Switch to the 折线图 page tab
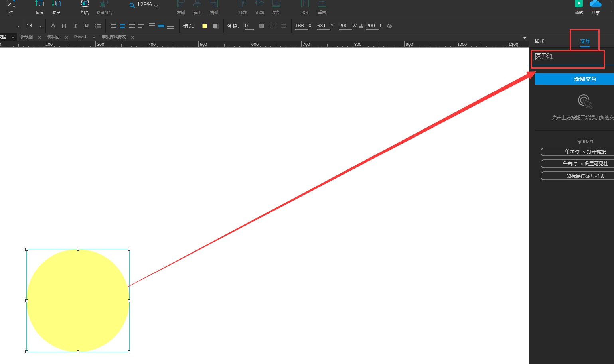 (27, 37)
